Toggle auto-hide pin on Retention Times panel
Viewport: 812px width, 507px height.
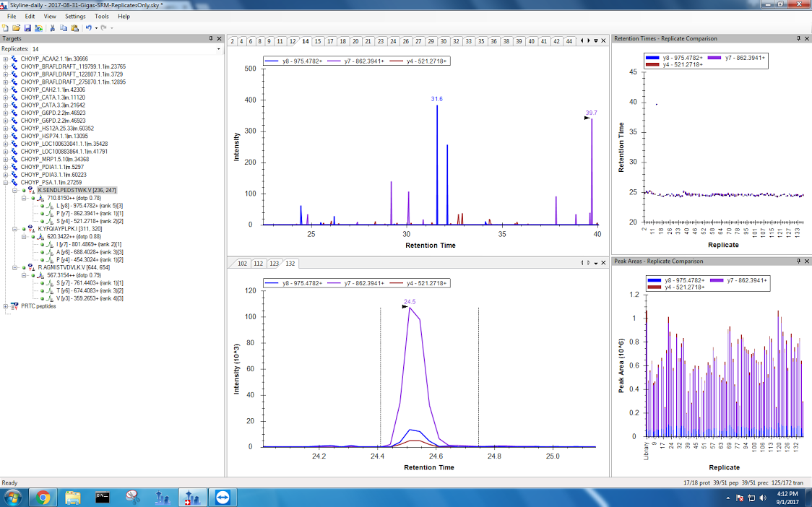tap(798, 38)
